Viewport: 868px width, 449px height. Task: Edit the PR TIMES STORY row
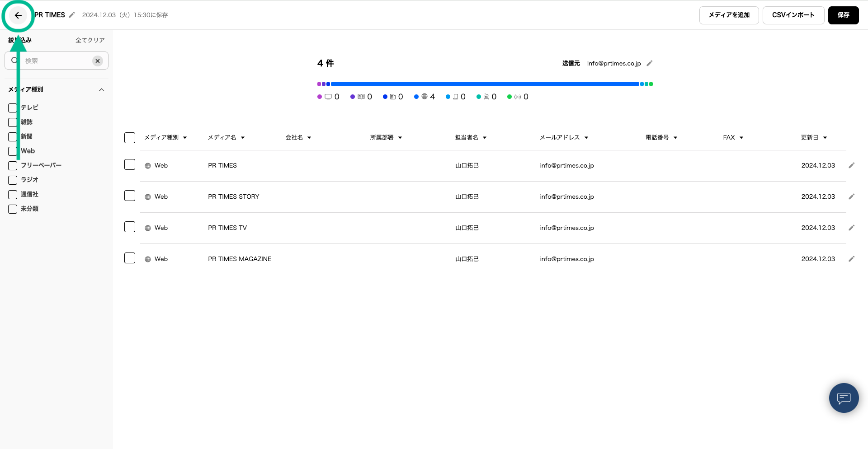tap(851, 196)
